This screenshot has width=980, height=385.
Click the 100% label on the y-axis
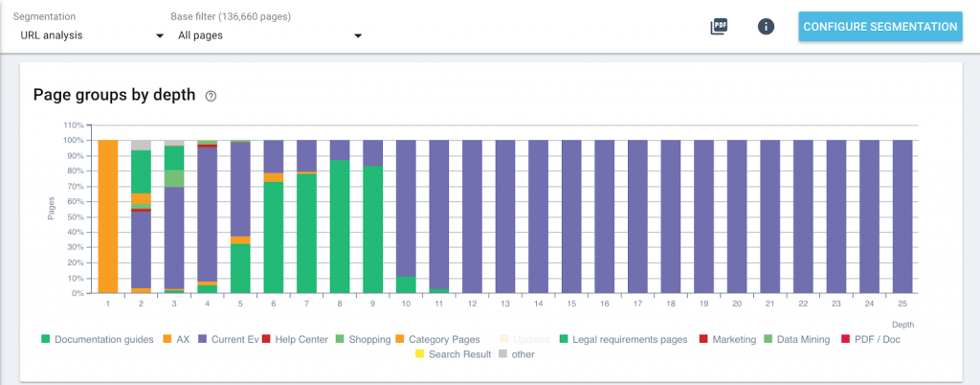(73, 140)
